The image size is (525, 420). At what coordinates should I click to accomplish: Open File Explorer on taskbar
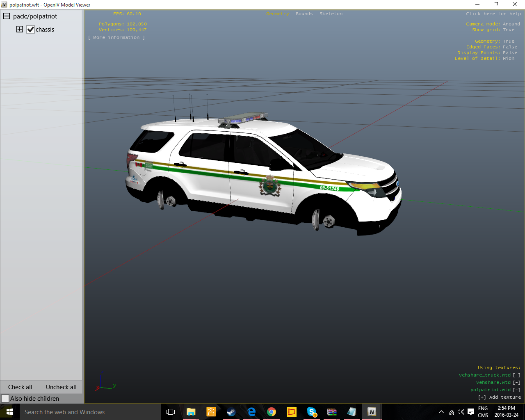tap(191, 412)
